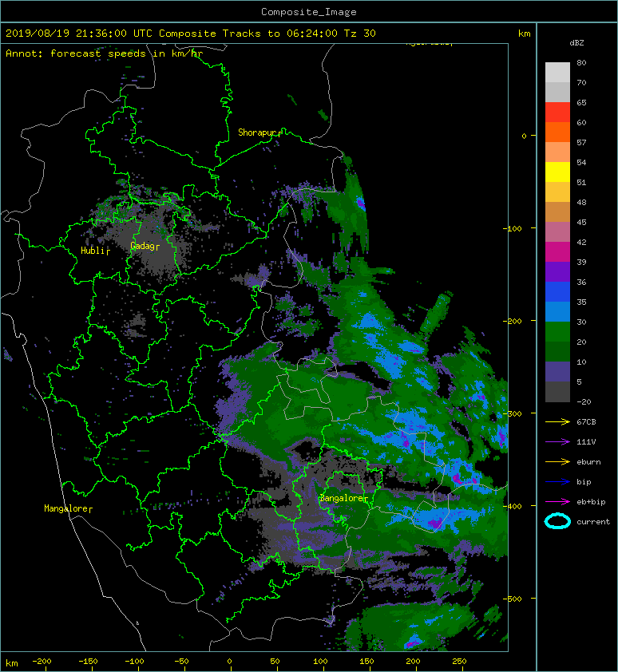Click the 2019/08/19 21:36:00 UTC timestamp
The height and width of the screenshot is (672, 618).
78,34
